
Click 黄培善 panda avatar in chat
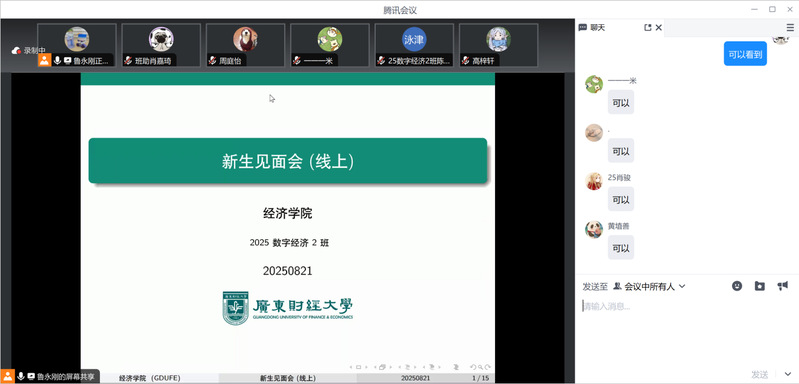[x=594, y=229]
